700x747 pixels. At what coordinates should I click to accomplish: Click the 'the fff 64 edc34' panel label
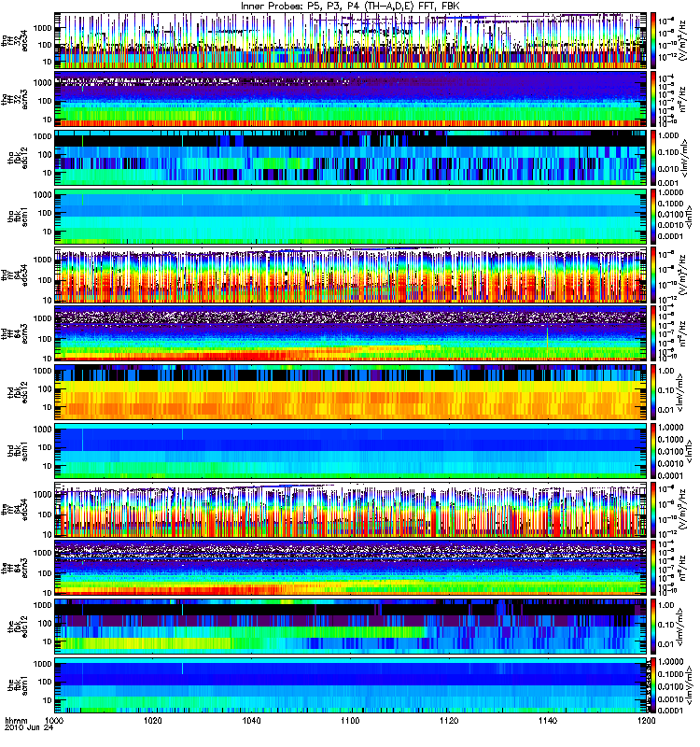pyautogui.click(x=15, y=510)
